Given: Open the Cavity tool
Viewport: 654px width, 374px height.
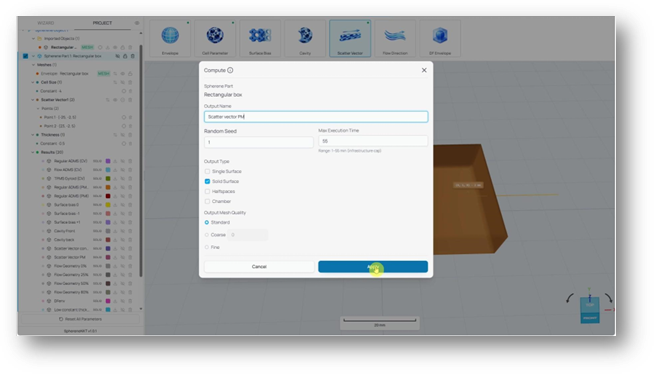Looking at the screenshot, I should tap(305, 38).
